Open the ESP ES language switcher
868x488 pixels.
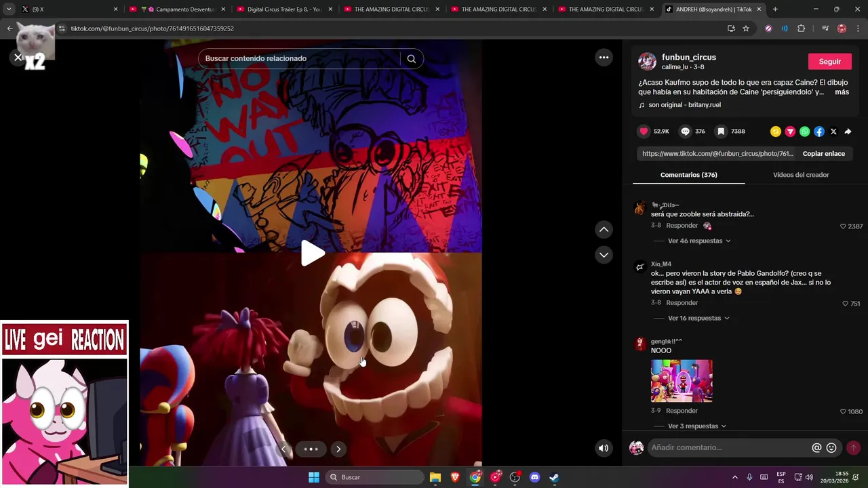[781, 477]
